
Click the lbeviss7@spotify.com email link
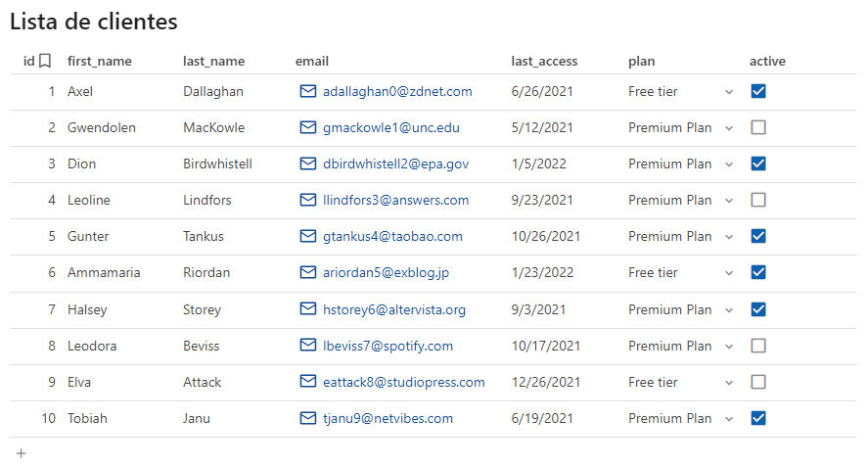click(388, 346)
